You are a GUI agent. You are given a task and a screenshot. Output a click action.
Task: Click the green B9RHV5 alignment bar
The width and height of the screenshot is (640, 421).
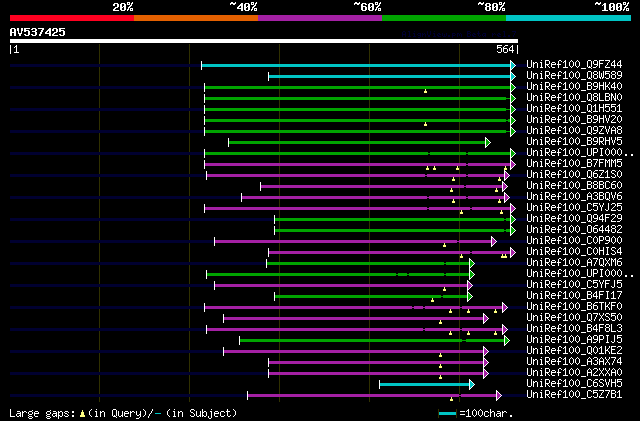[357, 143]
